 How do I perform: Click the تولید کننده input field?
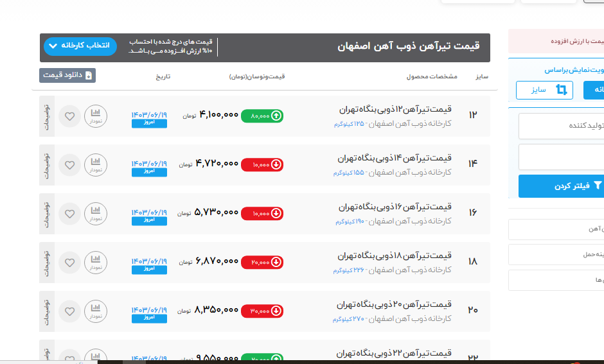tap(561, 125)
